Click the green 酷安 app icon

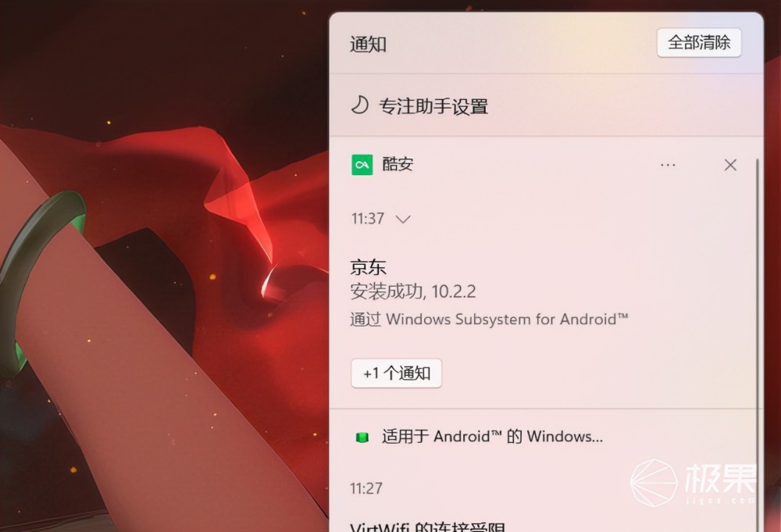click(362, 165)
